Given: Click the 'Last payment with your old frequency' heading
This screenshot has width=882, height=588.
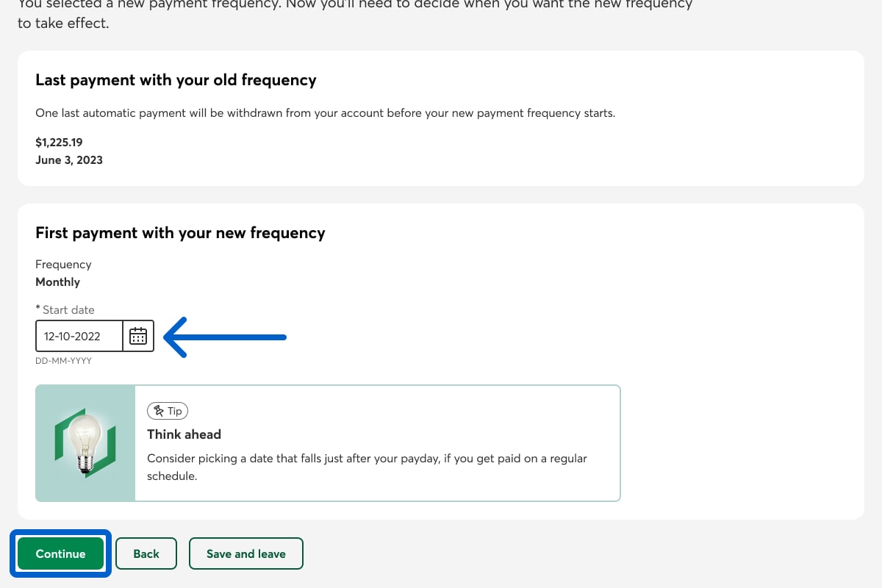Looking at the screenshot, I should [x=176, y=80].
